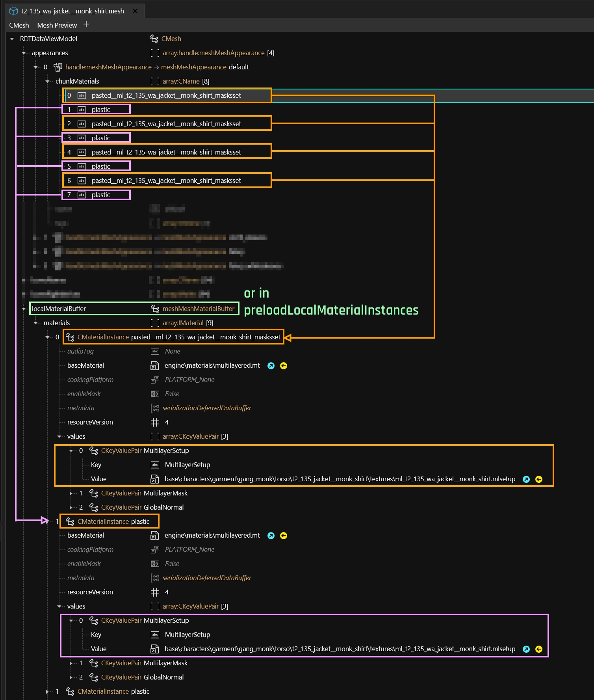This screenshot has width=594, height=700.
Task: Collapse the chunkMaterials array
Action: click(48, 82)
